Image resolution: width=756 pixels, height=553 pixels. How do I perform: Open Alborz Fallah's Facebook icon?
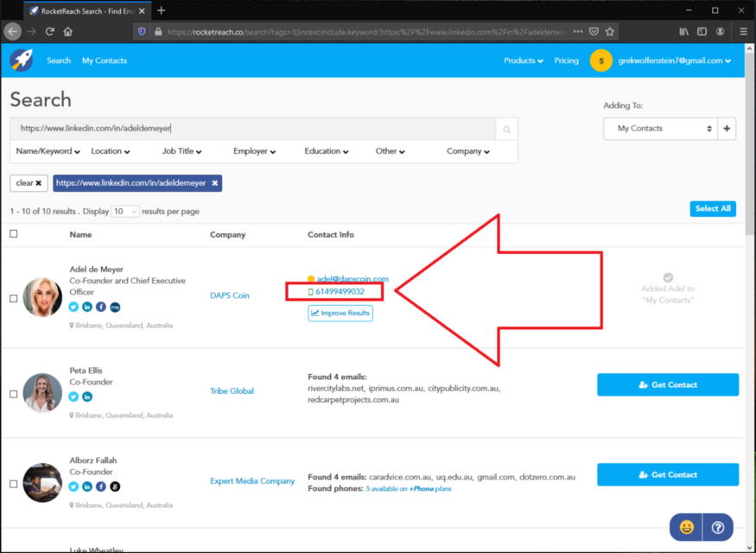(x=101, y=486)
